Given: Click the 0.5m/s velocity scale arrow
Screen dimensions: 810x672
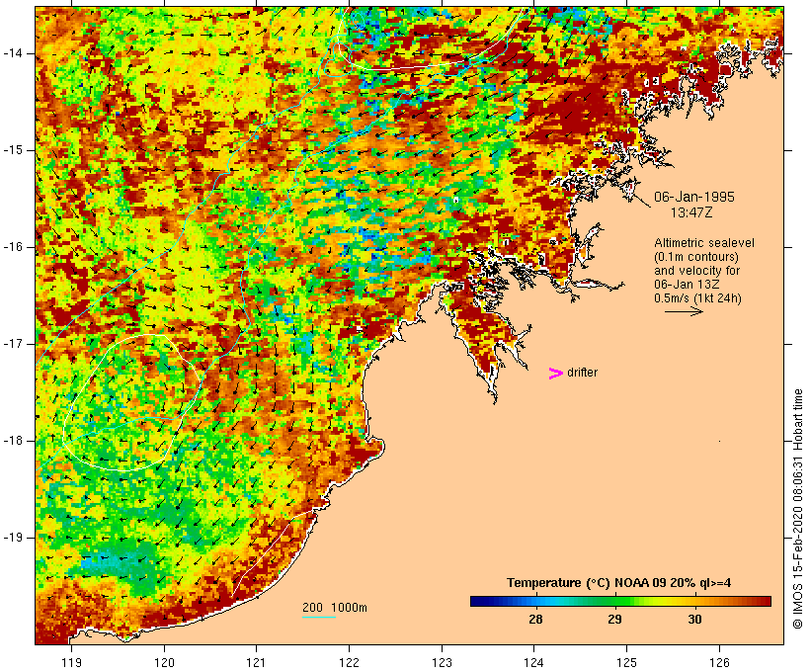Looking at the screenshot, I should pos(684,311).
